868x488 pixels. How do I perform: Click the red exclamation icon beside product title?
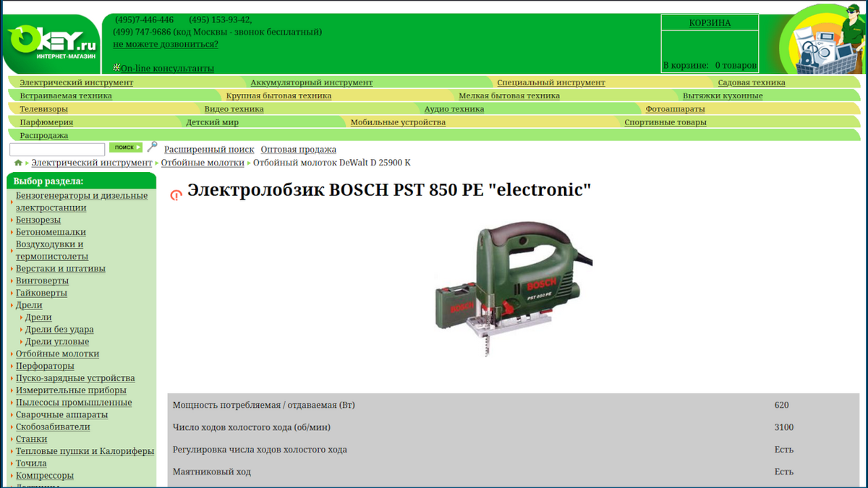pyautogui.click(x=176, y=195)
